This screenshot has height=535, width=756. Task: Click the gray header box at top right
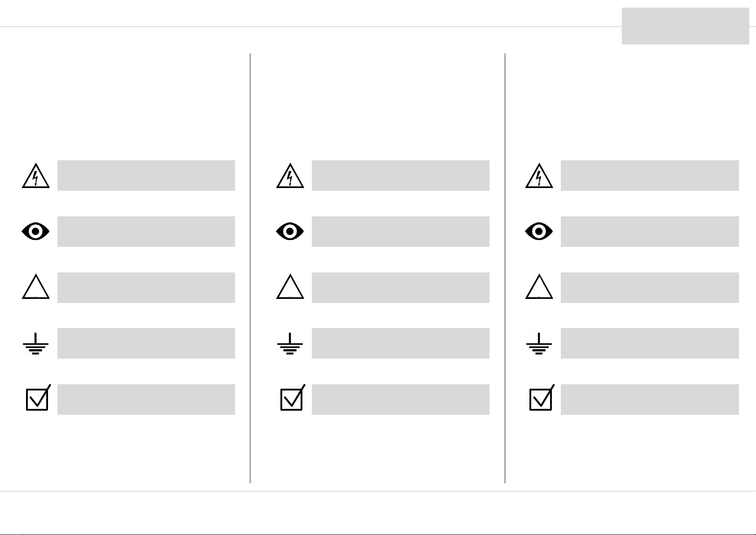click(686, 26)
